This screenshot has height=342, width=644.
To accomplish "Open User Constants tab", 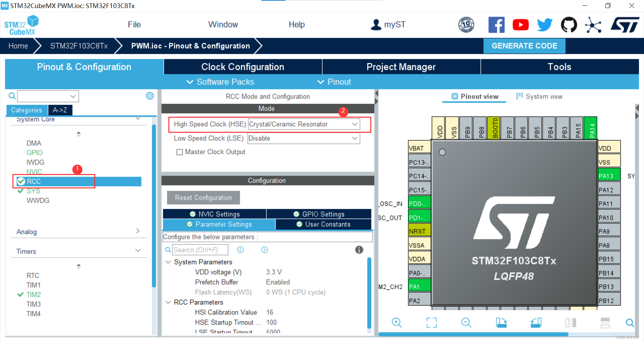I will coord(324,224).
